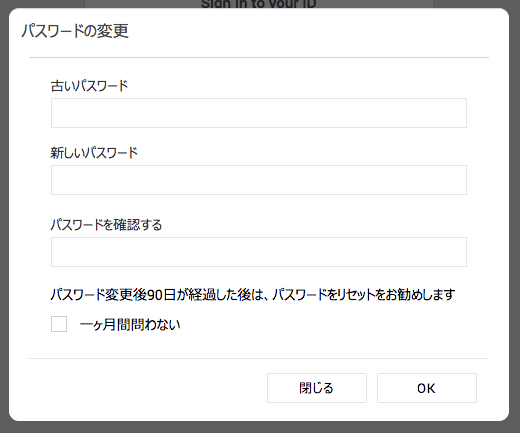The image size is (520, 433).
Task: Focus the 古いパスワード input field
Action: 259,113
